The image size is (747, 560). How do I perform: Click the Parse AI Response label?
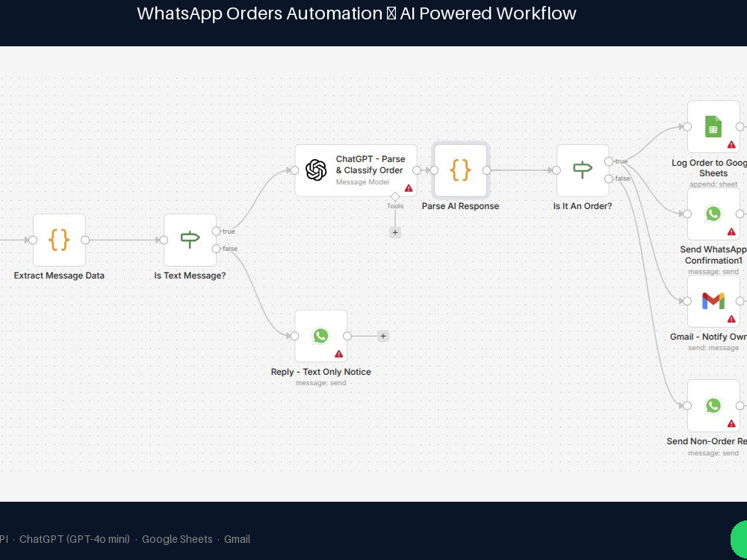pos(460,206)
